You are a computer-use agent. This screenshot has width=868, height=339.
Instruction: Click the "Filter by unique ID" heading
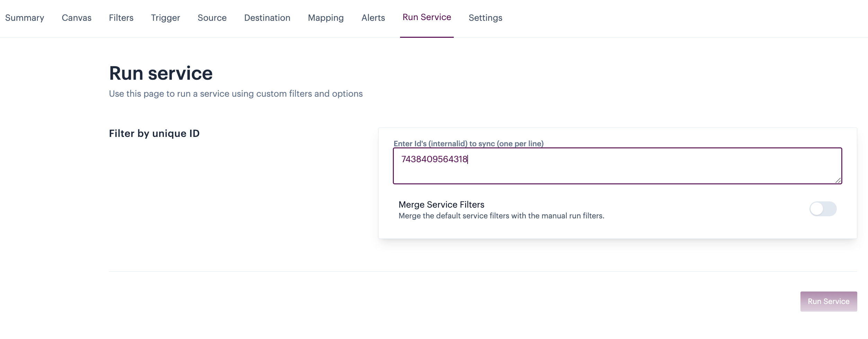pyautogui.click(x=154, y=133)
